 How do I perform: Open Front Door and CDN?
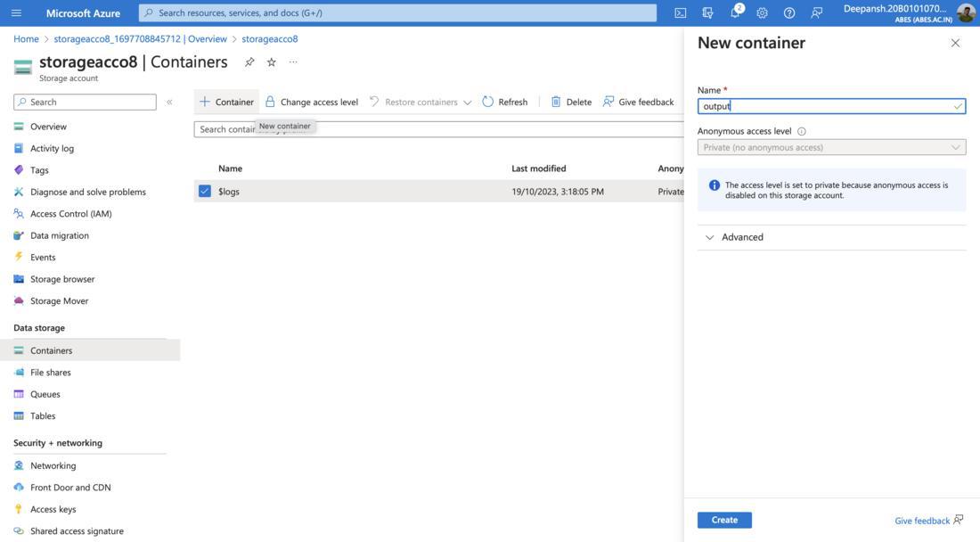pyautogui.click(x=70, y=488)
